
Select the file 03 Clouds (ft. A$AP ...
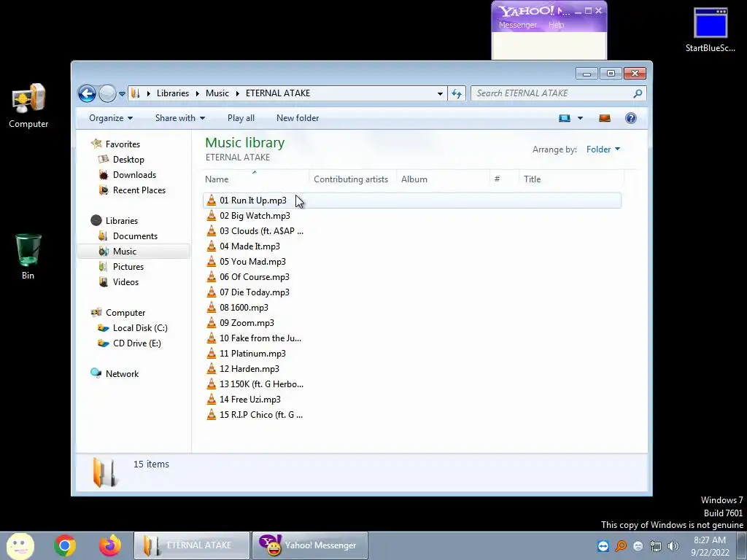coord(261,231)
